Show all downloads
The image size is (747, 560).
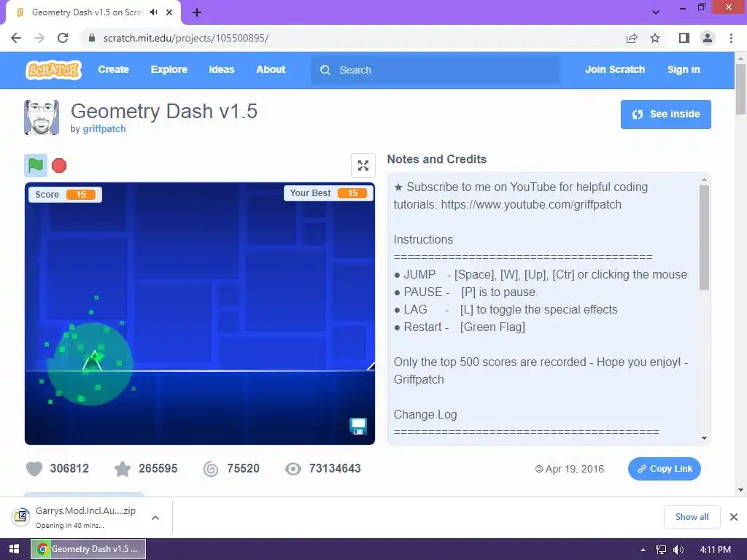(692, 517)
